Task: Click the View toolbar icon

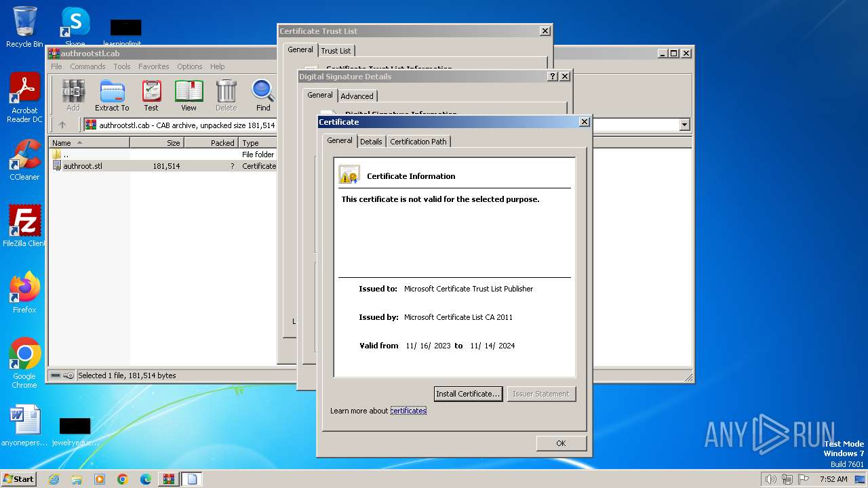Action: tap(189, 96)
